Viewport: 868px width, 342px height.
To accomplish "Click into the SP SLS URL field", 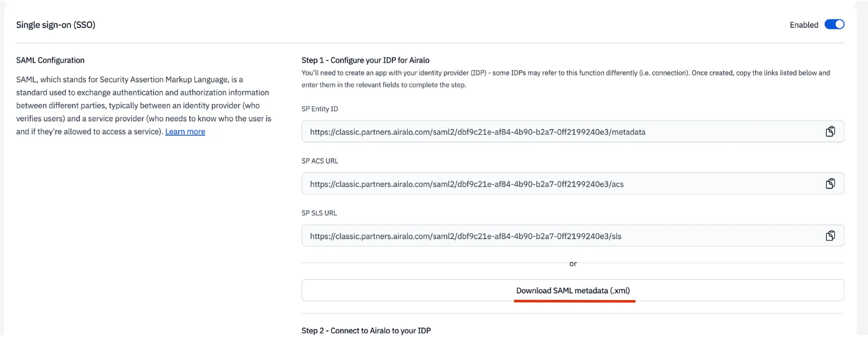I will point(573,236).
